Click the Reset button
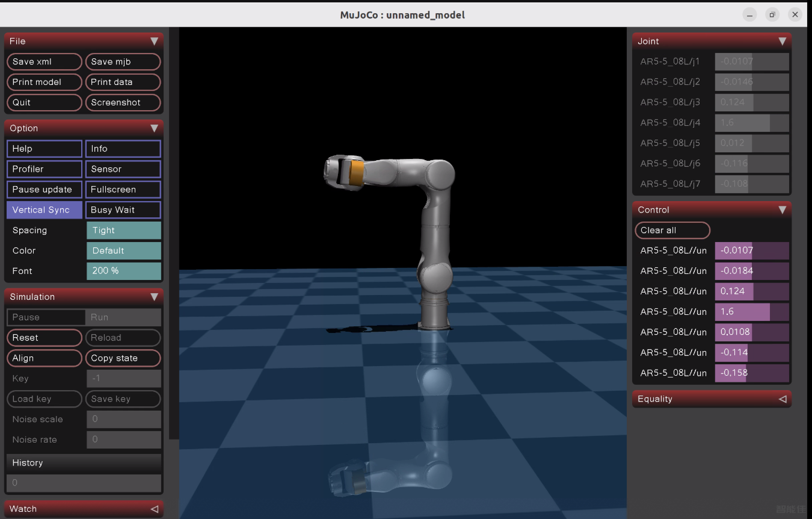The width and height of the screenshot is (812, 519). point(45,337)
